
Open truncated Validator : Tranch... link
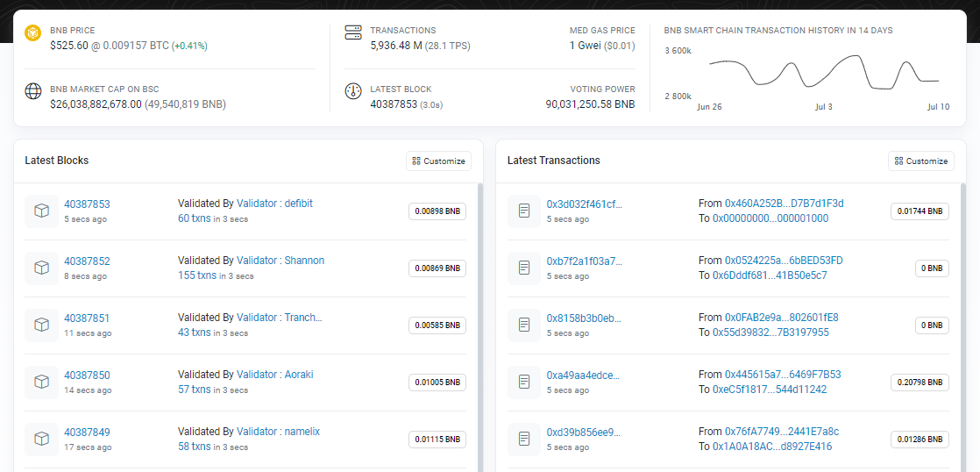click(x=280, y=317)
